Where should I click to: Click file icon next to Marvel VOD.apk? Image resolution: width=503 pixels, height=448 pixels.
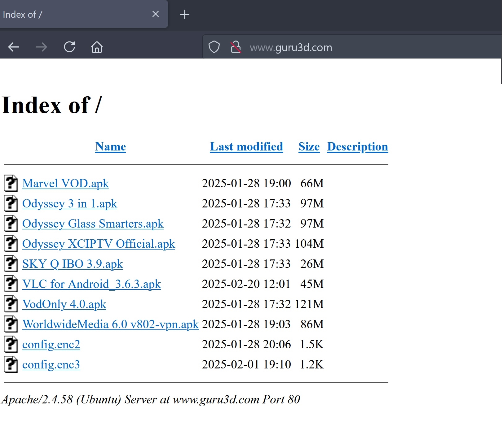(11, 183)
